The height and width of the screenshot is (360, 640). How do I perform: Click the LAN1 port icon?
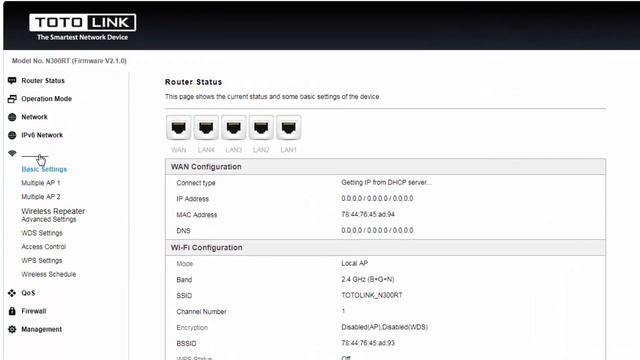(x=288, y=128)
